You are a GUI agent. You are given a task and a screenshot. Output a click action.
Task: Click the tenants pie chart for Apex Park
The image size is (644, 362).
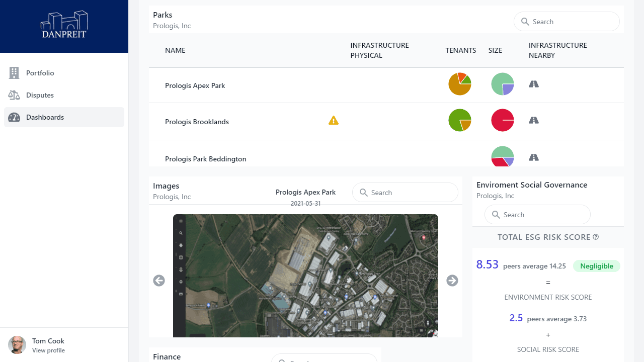pos(460,84)
